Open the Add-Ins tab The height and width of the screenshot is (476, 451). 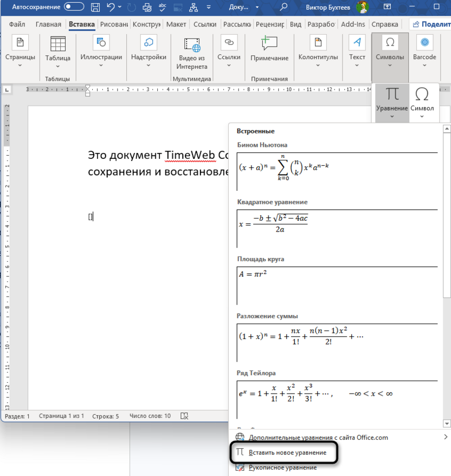[x=353, y=24]
